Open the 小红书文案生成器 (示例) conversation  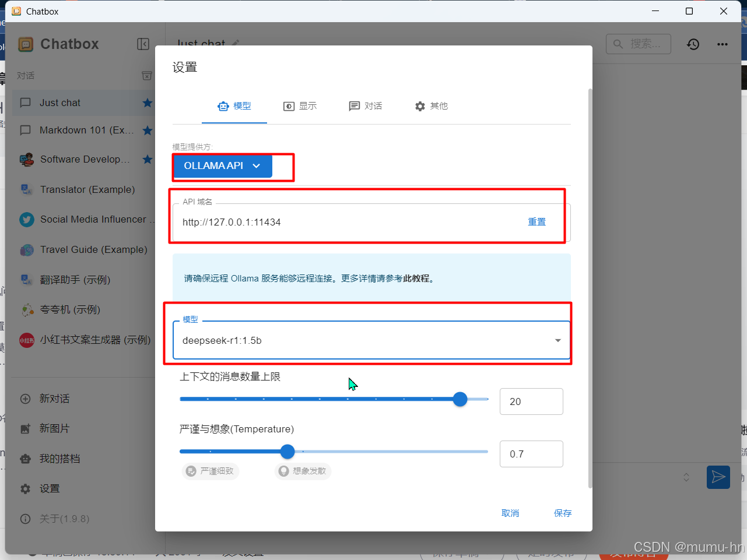pos(83,340)
